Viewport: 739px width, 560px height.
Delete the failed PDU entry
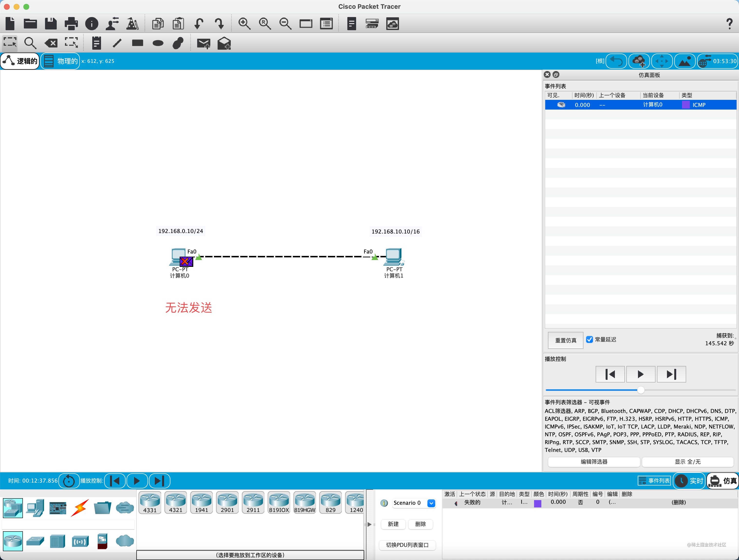(x=679, y=502)
